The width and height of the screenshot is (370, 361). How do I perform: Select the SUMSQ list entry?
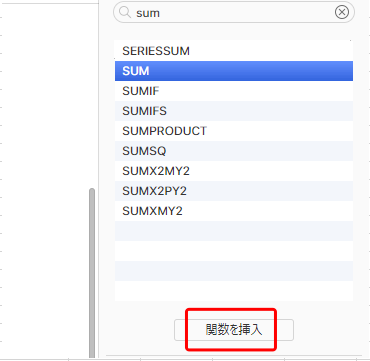234,151
